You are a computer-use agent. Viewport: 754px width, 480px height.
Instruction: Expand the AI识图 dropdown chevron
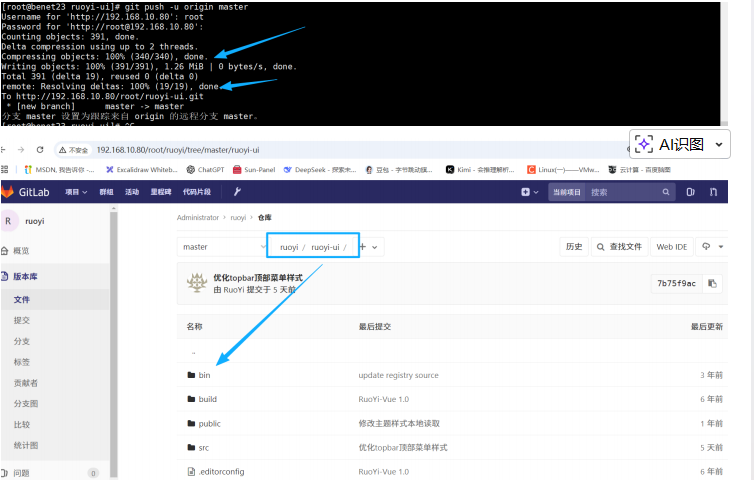point(719,144)
